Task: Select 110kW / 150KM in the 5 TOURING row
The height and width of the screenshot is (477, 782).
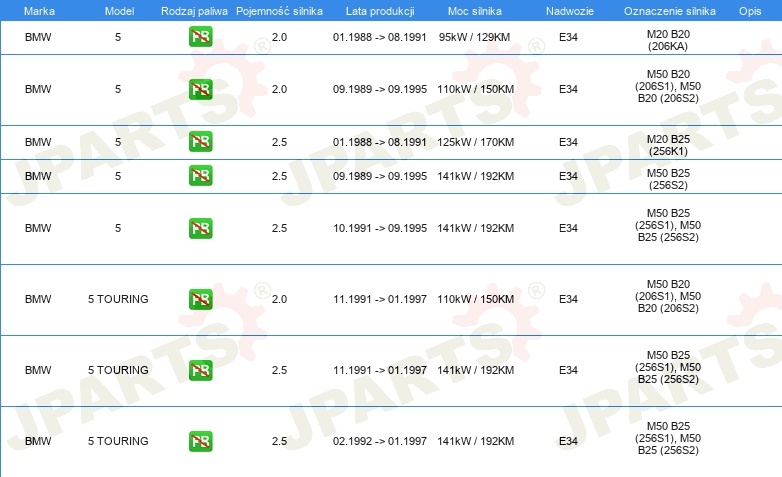Action: coord(475,299)
